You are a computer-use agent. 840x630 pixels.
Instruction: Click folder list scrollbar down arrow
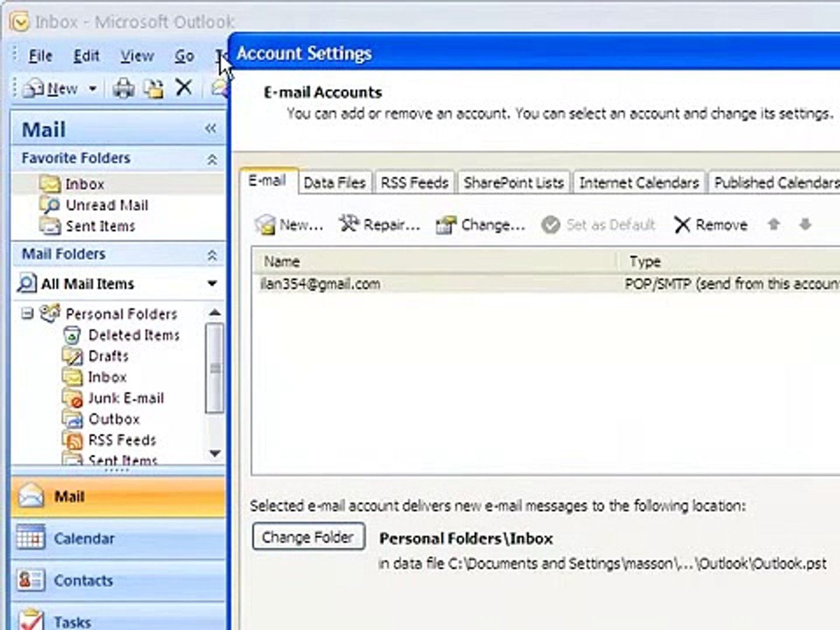[x=215, y=453]
